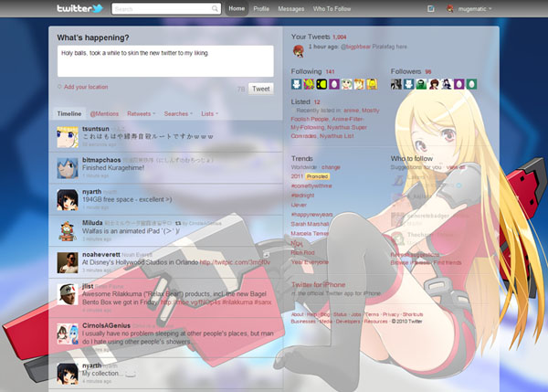This screenshot has height=392, width=548.
Task: Click Following 141 count link
Action: pos(330,71)
